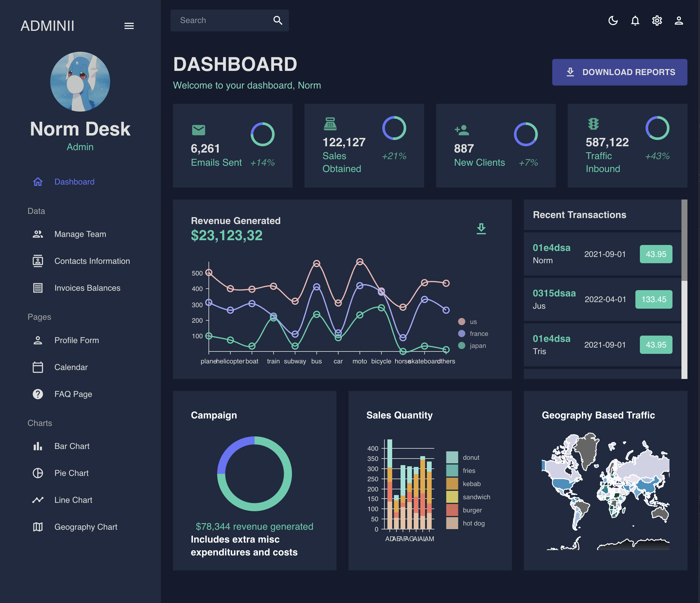Click the ADMINII logo text
This screenshot has width=700, height=603.
click(47, 26)
